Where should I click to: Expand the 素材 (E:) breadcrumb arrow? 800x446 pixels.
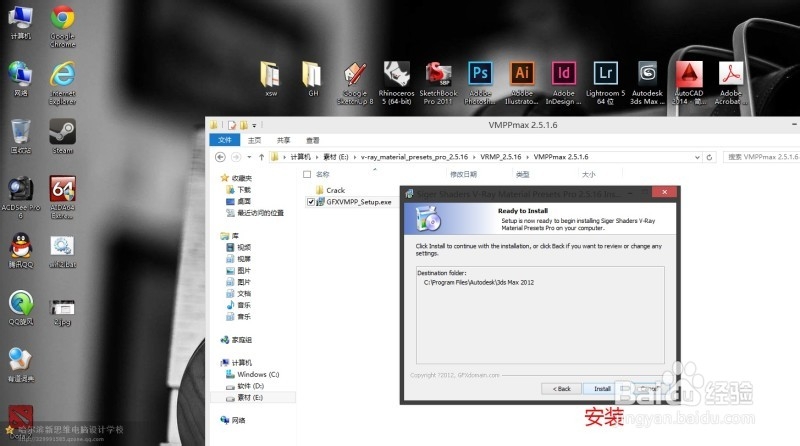354,157
